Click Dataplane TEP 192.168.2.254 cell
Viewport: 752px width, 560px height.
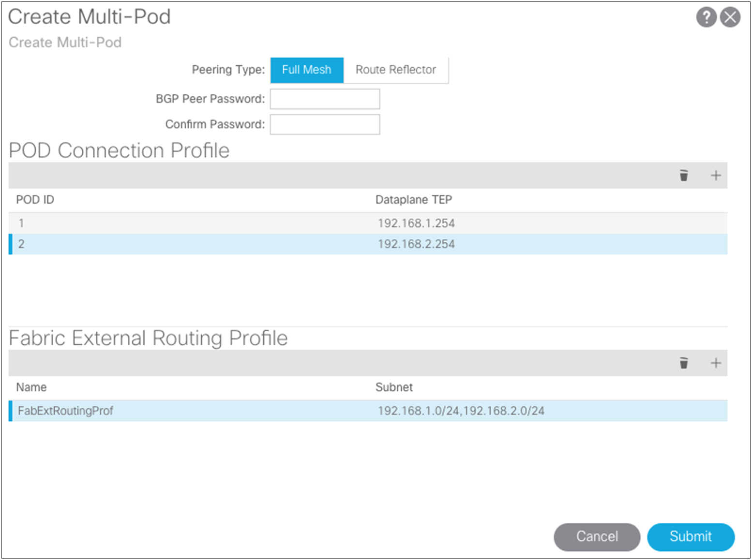416,244
